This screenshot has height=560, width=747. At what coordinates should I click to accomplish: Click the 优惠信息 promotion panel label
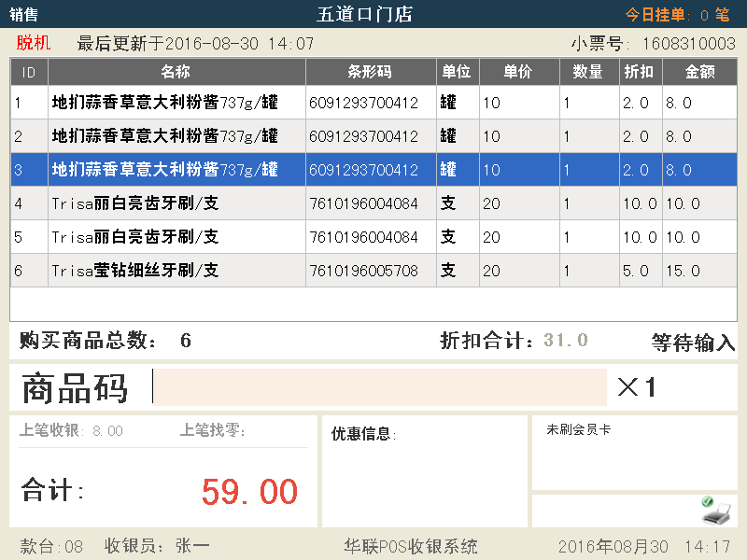(363, 434)
